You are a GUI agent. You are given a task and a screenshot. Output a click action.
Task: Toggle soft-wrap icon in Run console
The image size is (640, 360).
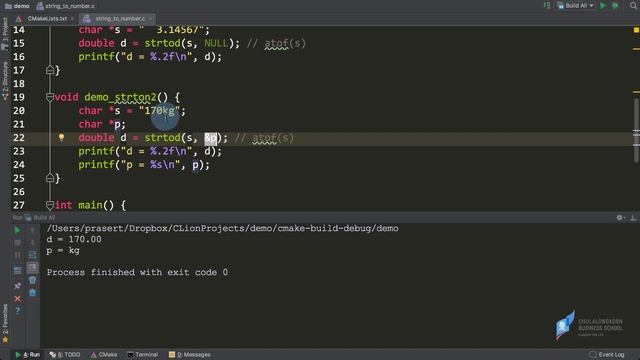point(32,255)
